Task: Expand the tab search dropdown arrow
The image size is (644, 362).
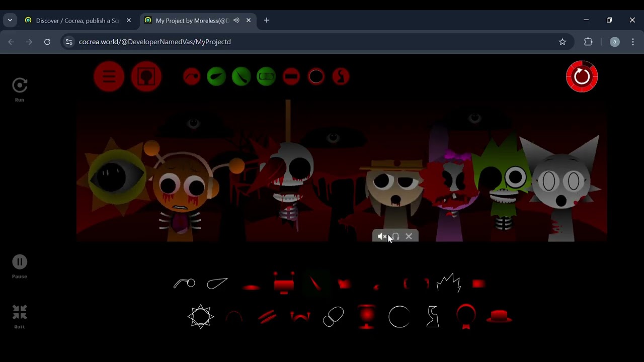Action: click(10, 21)
